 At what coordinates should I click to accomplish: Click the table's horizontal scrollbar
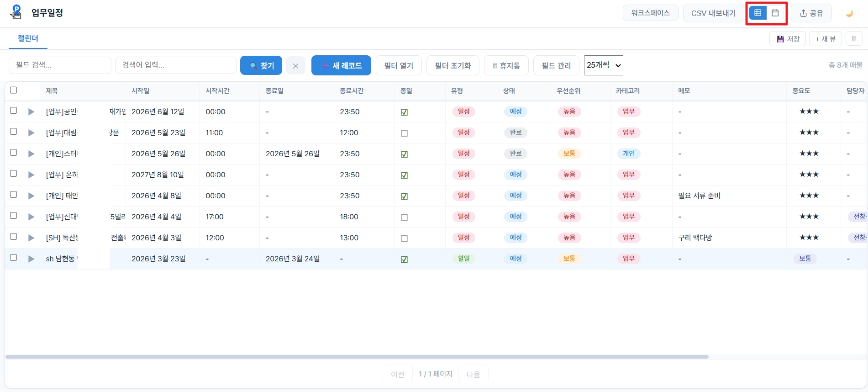(x=357, y=357)
